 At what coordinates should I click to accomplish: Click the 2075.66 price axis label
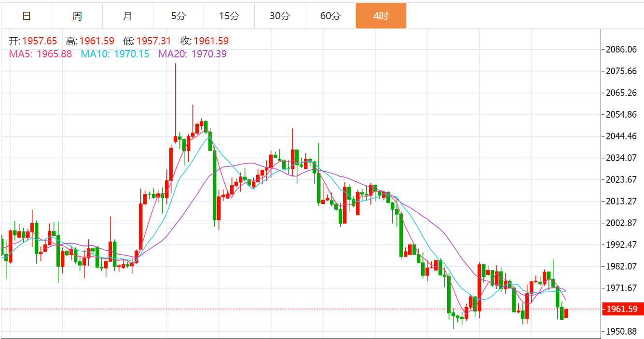pos(622,71)
